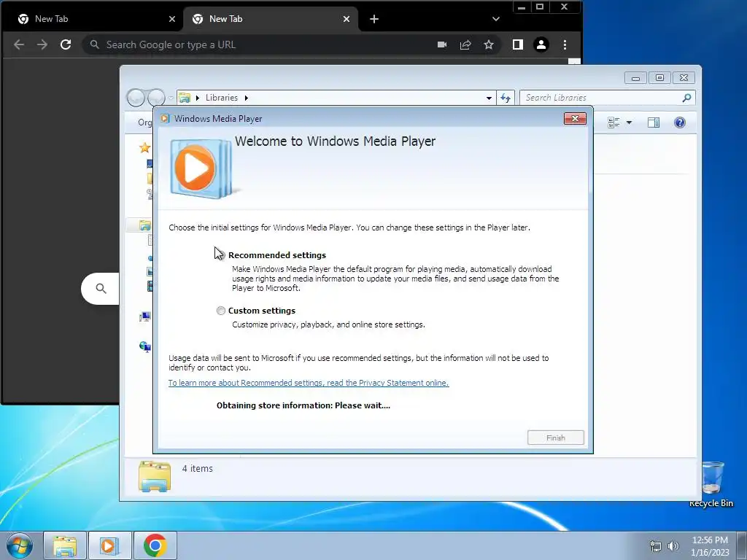
Task: Click the Show desktop strip on the taskbar
Action: click(742, 545)
